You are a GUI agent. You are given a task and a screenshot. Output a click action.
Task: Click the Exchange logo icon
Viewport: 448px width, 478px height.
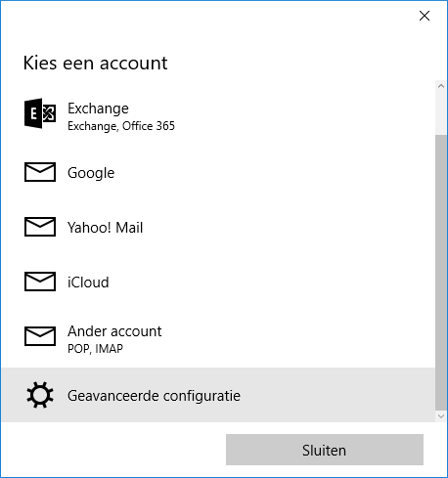pos(40,113)
